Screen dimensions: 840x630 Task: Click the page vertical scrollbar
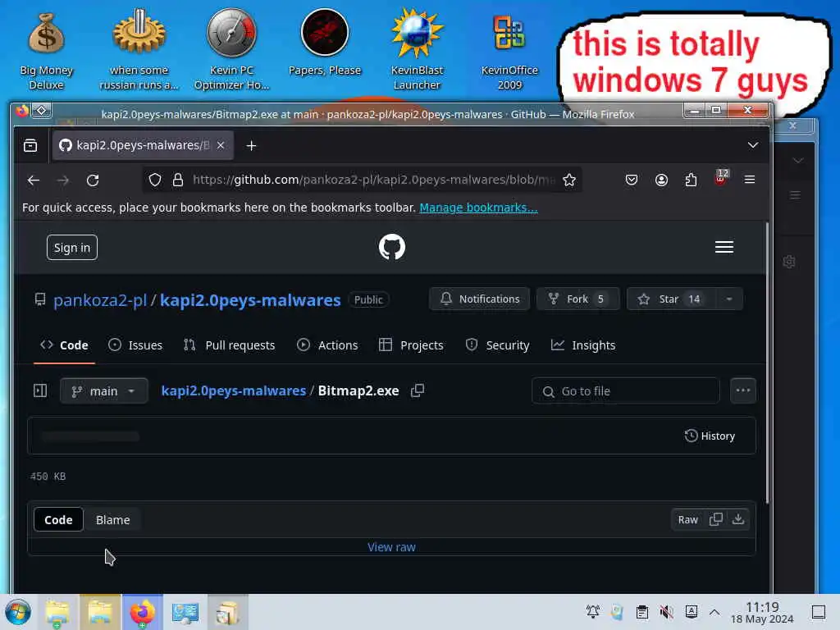(x=768, y=363)
